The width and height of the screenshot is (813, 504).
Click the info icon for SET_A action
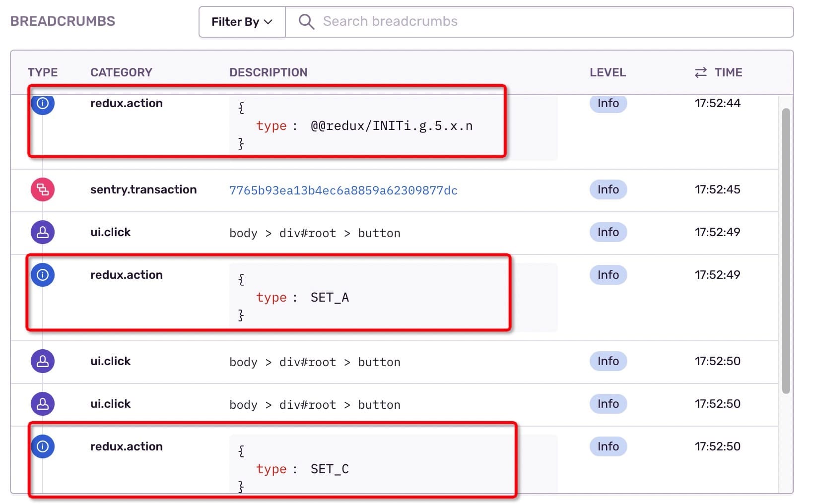point(43,275)
